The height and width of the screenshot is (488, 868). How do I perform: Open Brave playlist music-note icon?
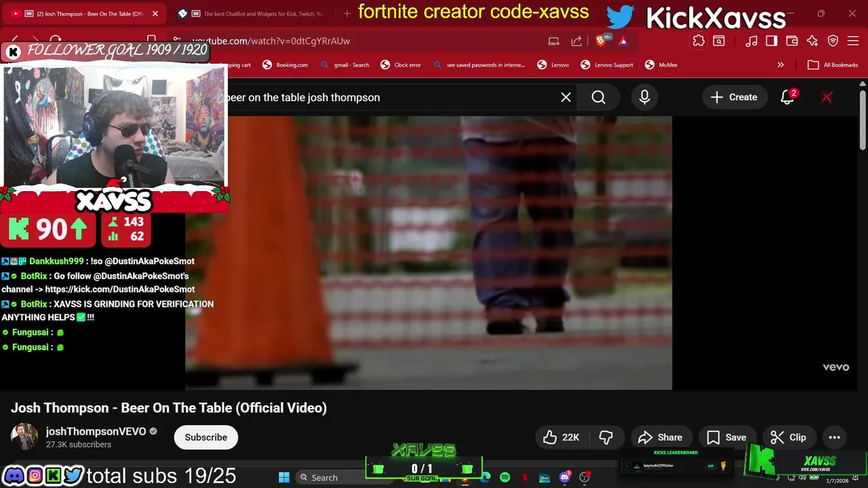click(x=751, y=41)
